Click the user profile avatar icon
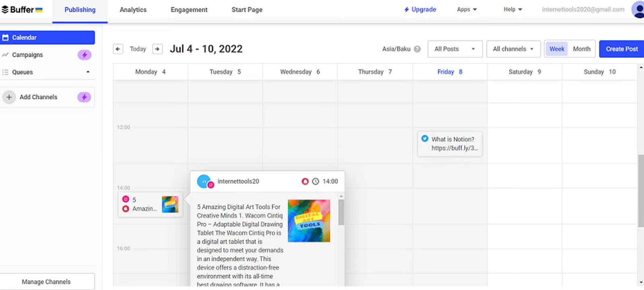The height and width of the screenshot is (290, 644). [638, 9]
